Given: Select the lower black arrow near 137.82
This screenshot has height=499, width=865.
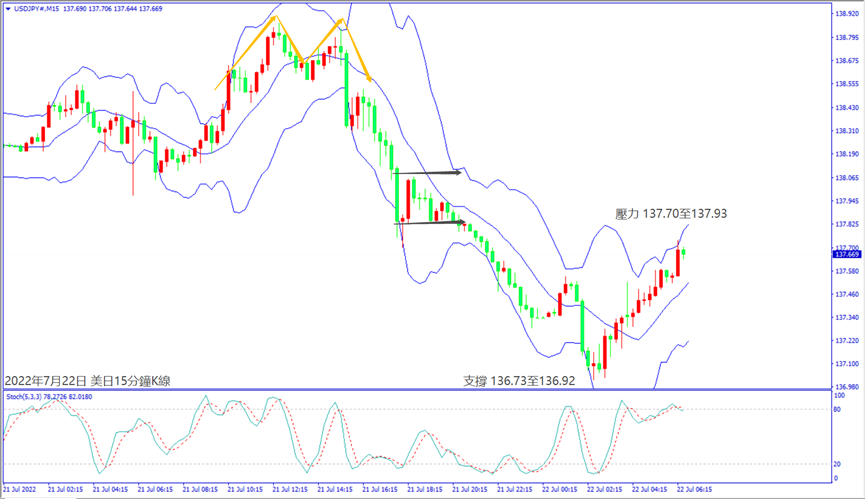Looking at the screenshot, I should [432, 222].
